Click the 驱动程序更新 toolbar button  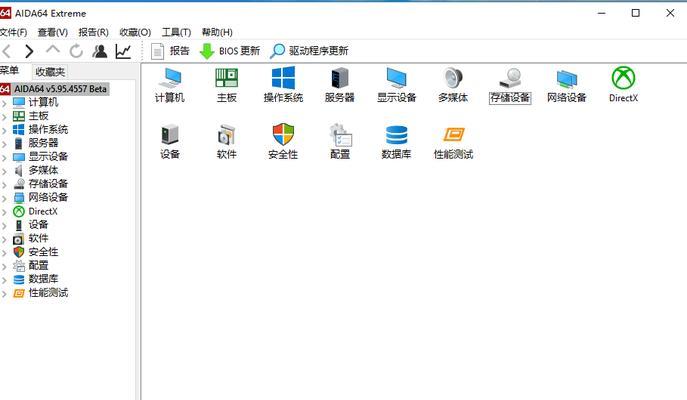pos(309,51)
